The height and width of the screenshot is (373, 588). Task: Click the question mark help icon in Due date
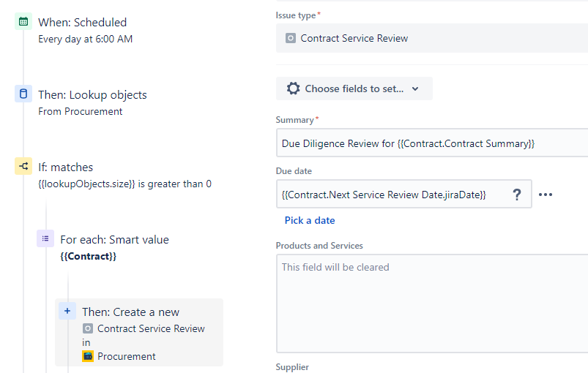pyautogui.click(x=517, y=195)
